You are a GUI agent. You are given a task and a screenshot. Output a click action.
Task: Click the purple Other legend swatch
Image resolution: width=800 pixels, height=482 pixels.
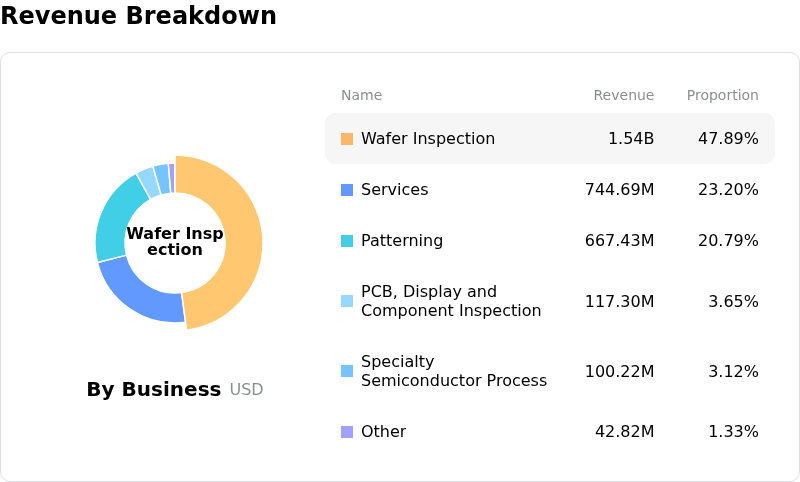[x=347, y=432]
